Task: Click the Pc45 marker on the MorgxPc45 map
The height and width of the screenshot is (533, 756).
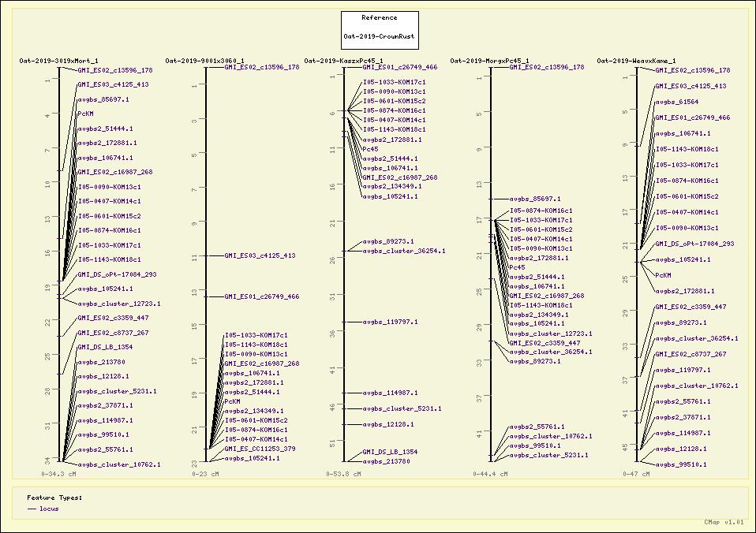Action: coord(517,267)
